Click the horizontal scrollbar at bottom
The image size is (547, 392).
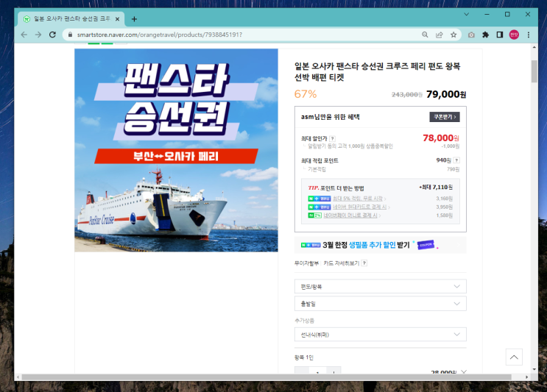(x=267, y=377)
